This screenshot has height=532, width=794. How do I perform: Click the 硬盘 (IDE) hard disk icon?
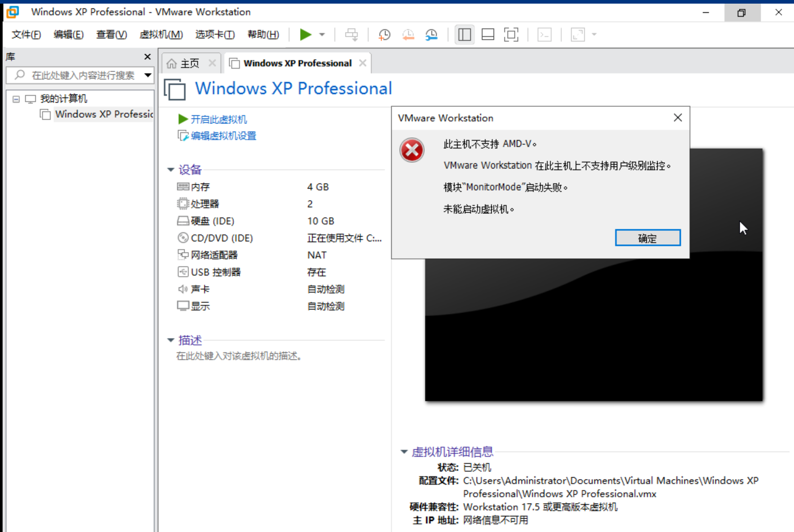click(183, 221)
